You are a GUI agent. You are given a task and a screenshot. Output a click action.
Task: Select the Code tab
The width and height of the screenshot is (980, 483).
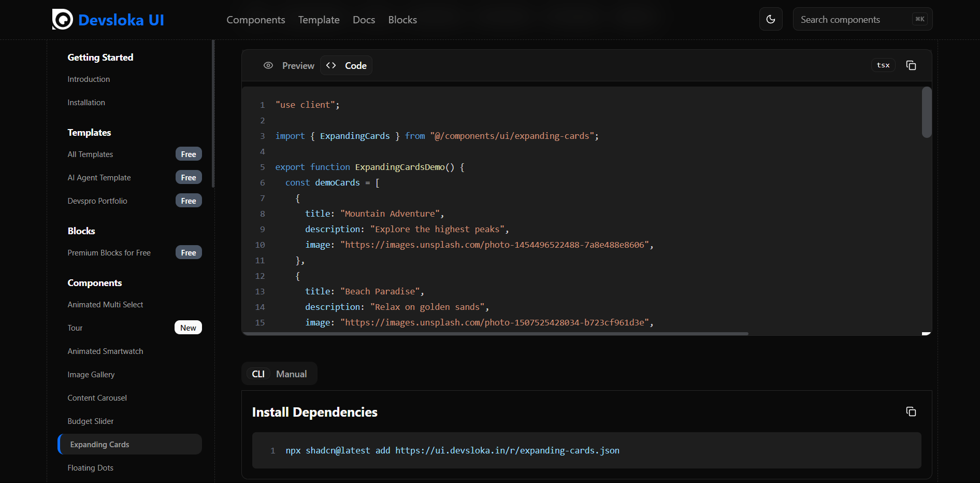[346, 65]
